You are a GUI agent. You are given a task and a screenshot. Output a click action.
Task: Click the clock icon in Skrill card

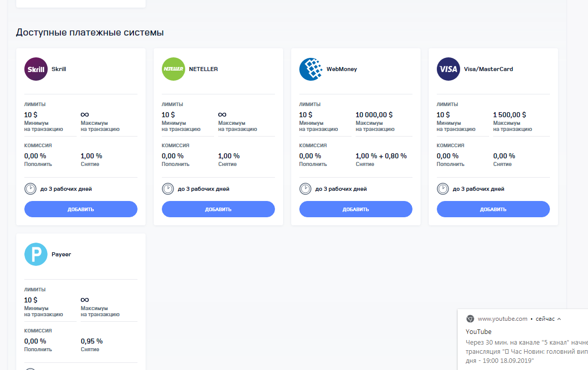pyautogui.click(x=30, y=189)
